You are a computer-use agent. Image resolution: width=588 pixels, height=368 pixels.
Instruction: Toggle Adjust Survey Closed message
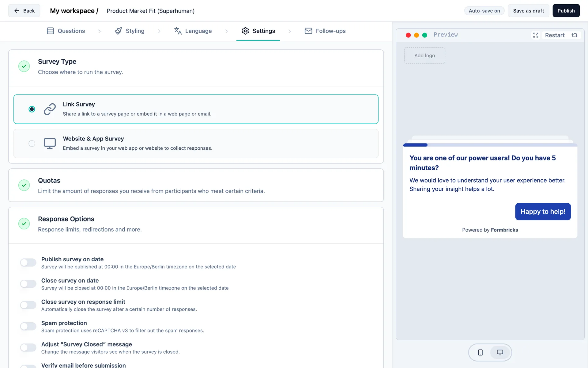(28, 347)
